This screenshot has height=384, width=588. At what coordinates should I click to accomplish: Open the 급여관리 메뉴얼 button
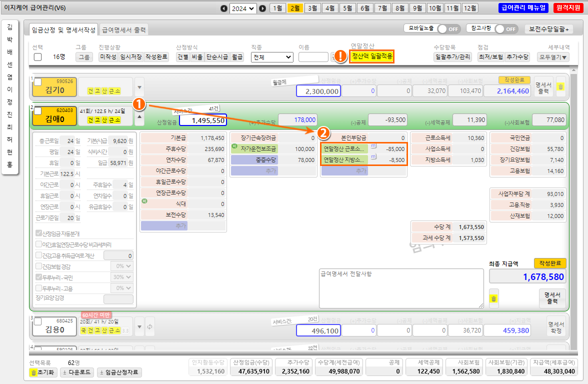coord(523,8)
